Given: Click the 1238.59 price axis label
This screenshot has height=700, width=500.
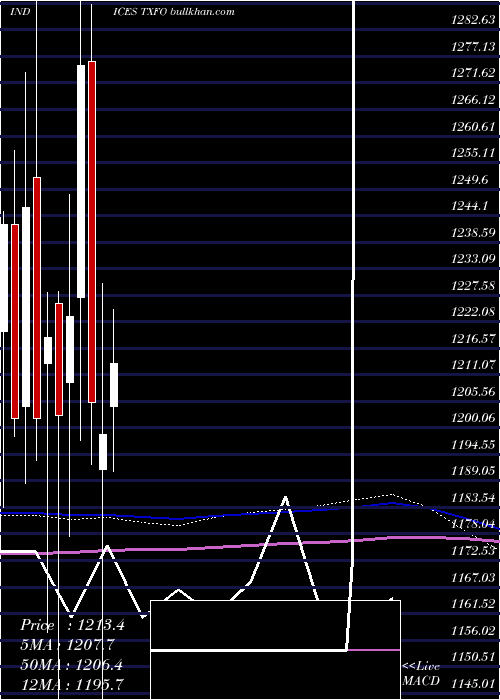Looking at the screenshot, I should pyautogui.click(x=474, y=233).
